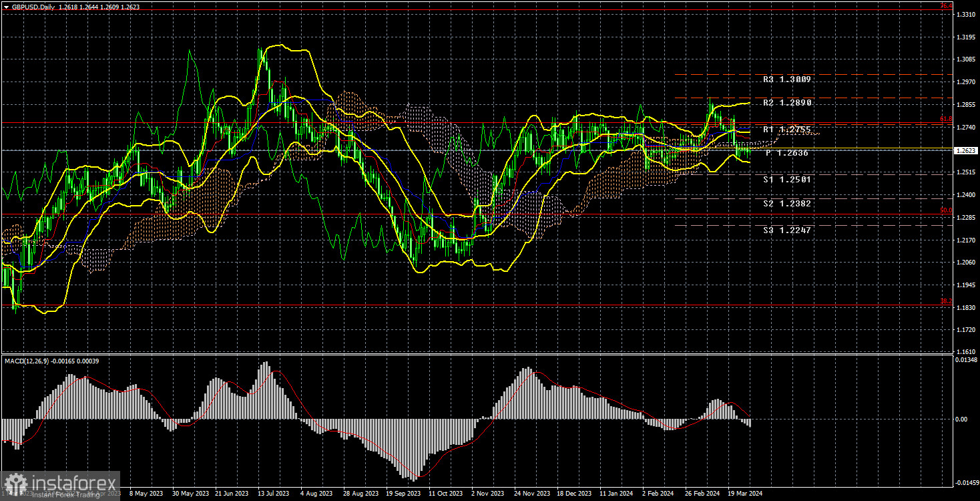The width and height of the screenshot is (980, 501).
Task: Click the current price tag 1.2623
Action: pos(965,150)
